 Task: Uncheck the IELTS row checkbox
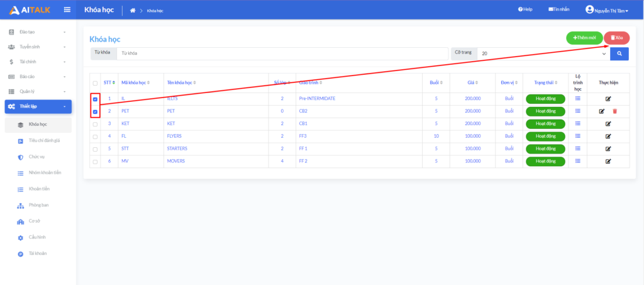[95, 99]
